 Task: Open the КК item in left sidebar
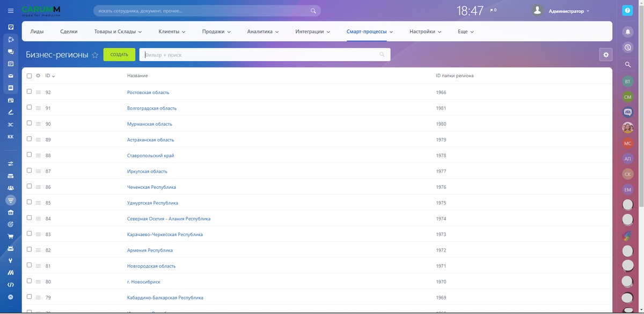click(11, 137)
